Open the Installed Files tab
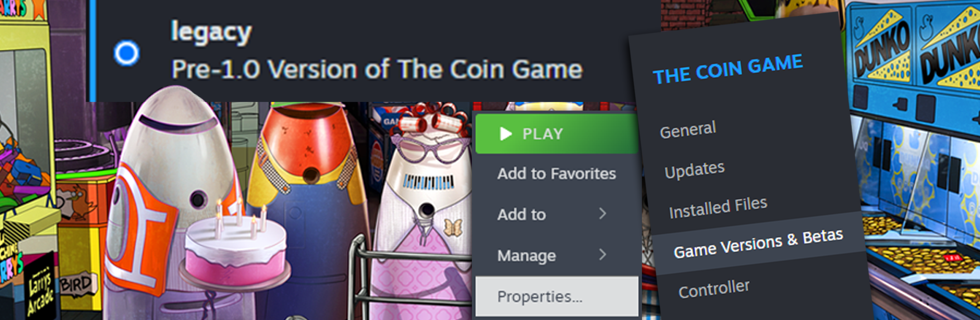980x320 pixels. tap(718, 208)
